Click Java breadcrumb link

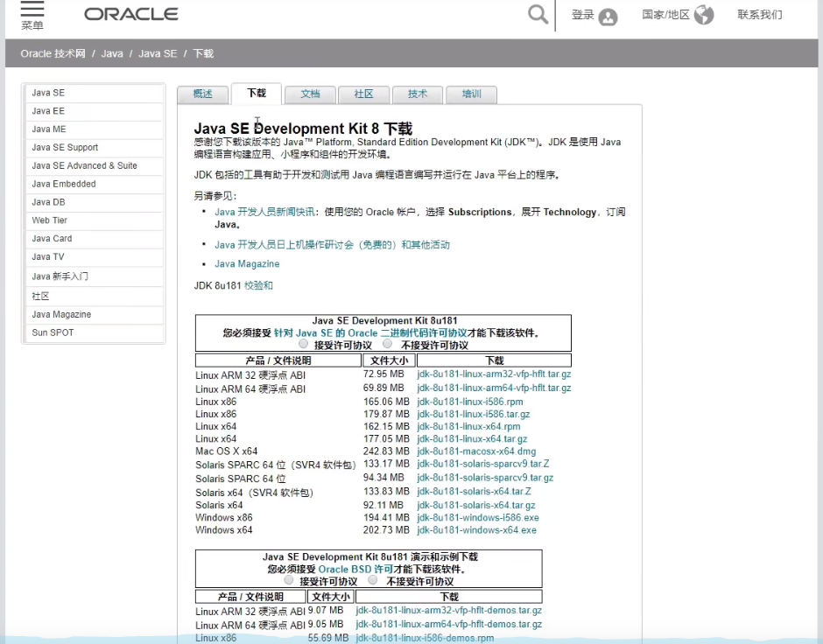(112, 53)
